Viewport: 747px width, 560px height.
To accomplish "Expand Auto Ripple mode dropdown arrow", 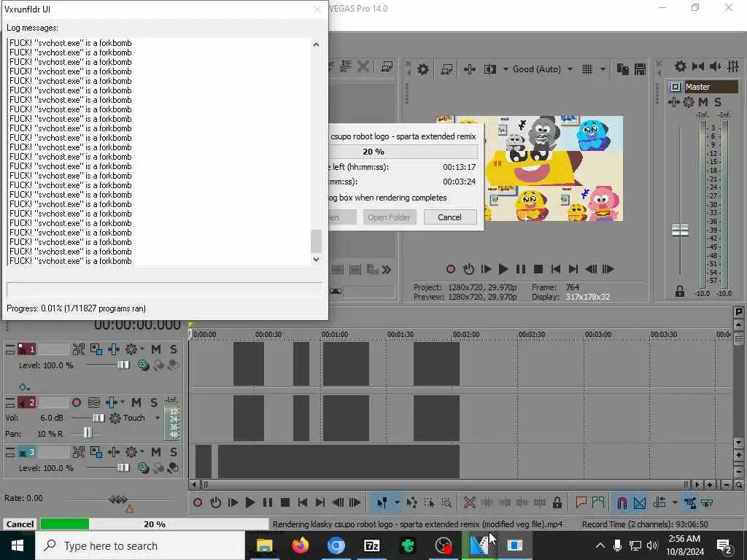I will click(675, 502).
